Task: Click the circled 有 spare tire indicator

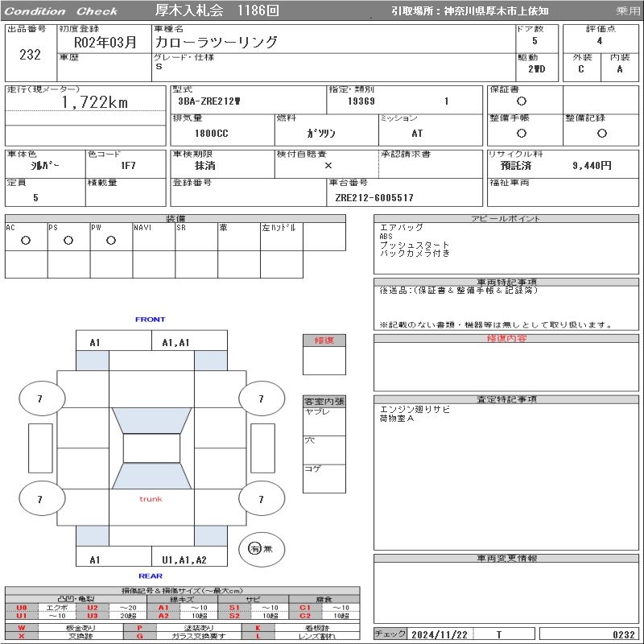Action: pos(254,548)
